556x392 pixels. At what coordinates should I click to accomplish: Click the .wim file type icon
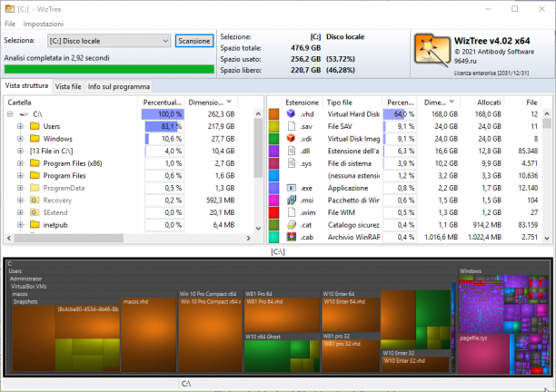tap(291, 212)
